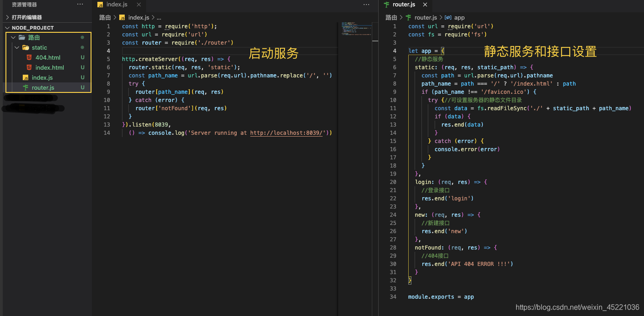Image resolution: width=644 pixels, height=316 pixels.
Task: Collapse the 路由 folder
Action: point(13,37)
